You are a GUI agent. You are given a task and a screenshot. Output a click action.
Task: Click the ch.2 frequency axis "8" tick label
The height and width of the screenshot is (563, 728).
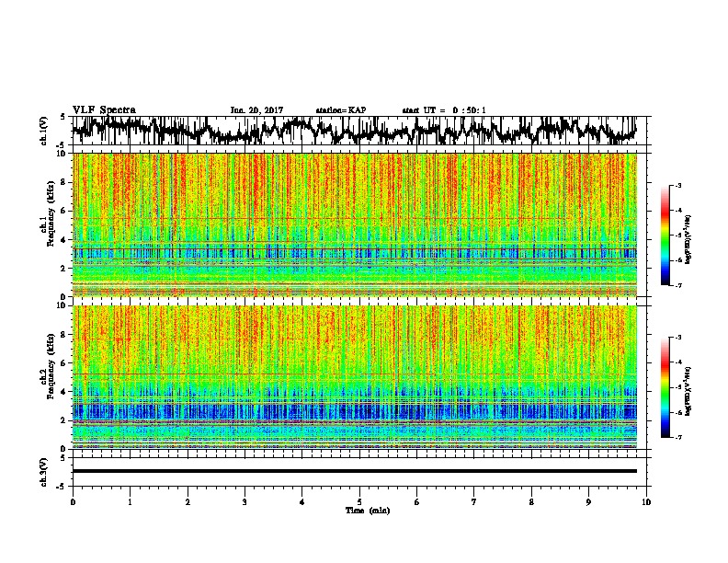64,335
